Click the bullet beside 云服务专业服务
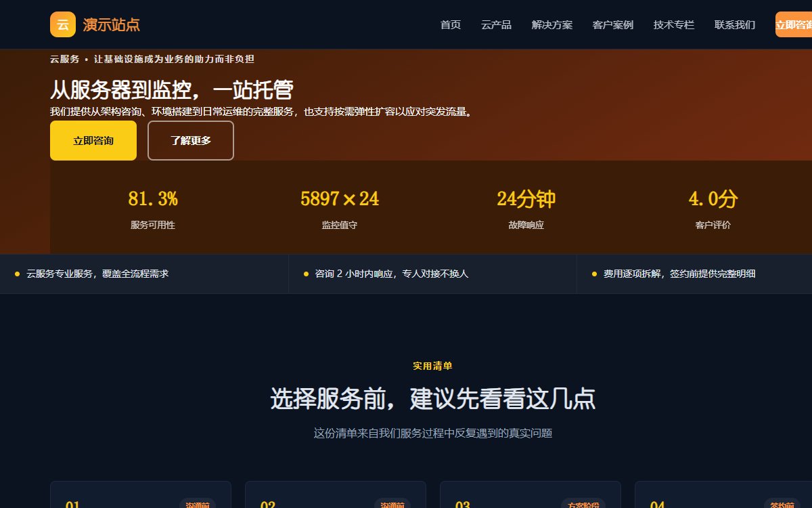Screen dimensions: 812x508 17,274
